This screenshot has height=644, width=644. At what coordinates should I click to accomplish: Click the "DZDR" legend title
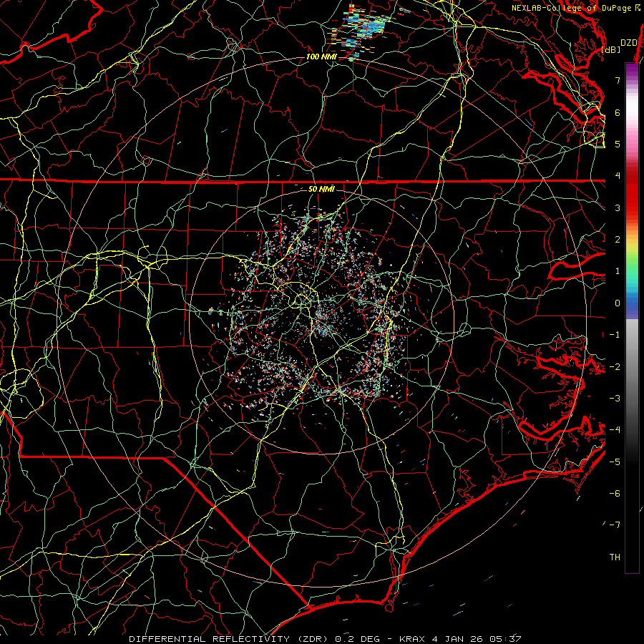pos(628,43)
